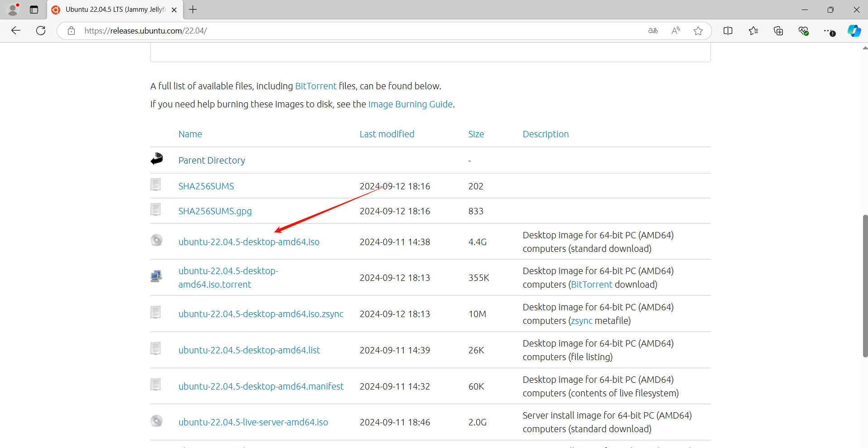Open the tab actions menu icon
The width and height of the screenshot is (868, 448).
click(x=34, y=10)
